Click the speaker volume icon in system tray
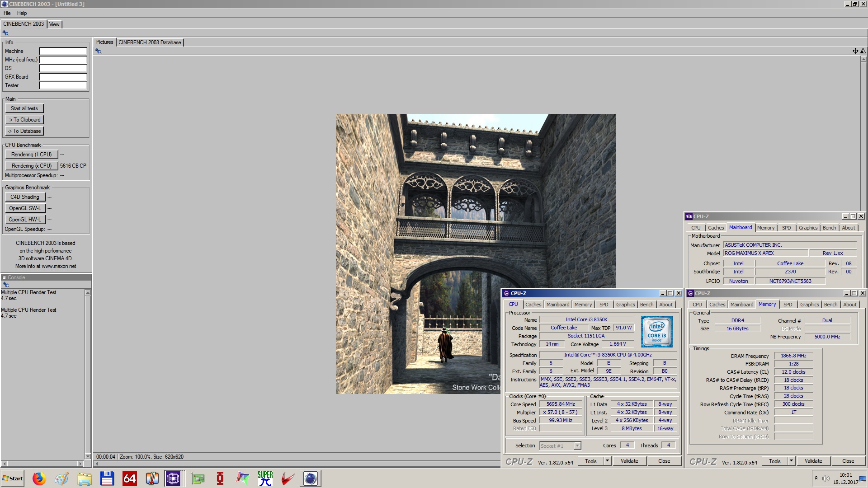Viewport: 868px width, 488px height. 826,479
